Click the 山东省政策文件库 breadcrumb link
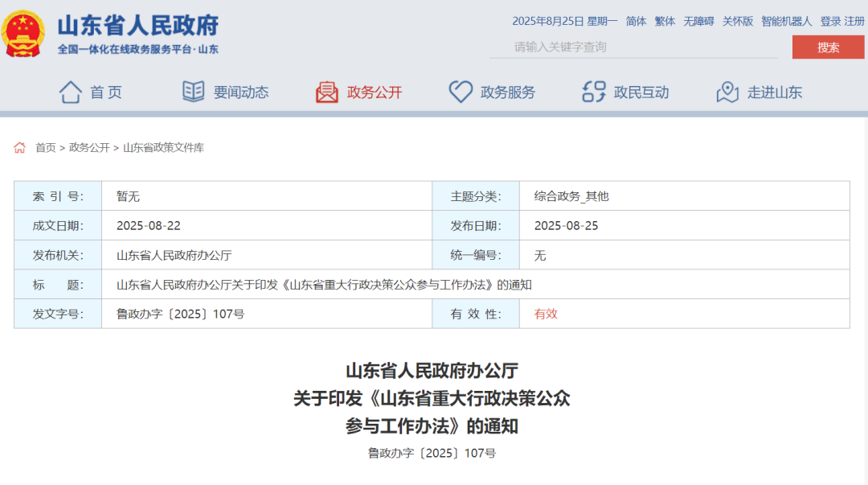This screenshot has height=485, width=868. [163, 147]
